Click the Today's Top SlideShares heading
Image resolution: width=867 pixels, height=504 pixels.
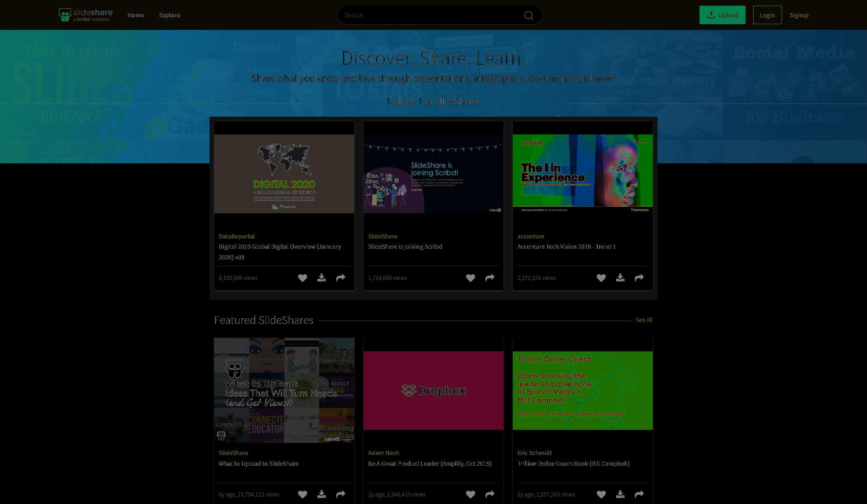pyautogui.click(x=433, y=102)
